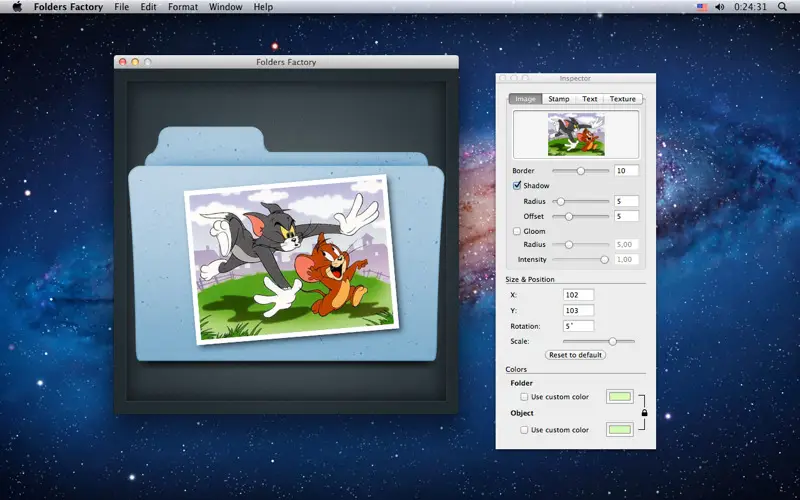Image resolution: width=800 pixels, height=500 pixels.
Task: Click the menu bar clock 0:24:31
Action: 750,7
